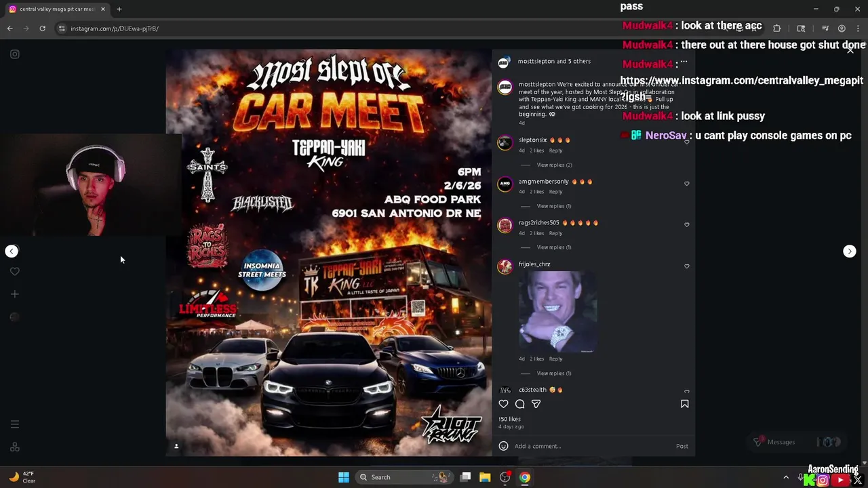
Task: Open Chrome from the taskbar
Action: tap(525, 477)
